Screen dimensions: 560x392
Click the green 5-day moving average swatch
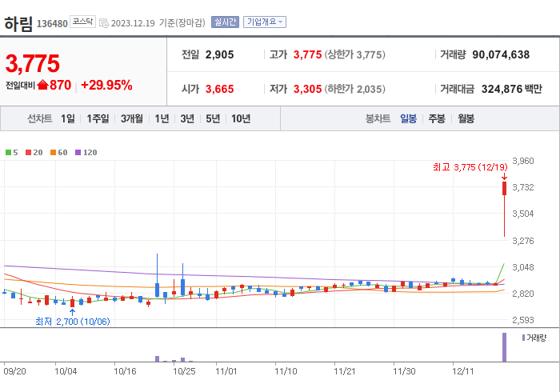8,153
